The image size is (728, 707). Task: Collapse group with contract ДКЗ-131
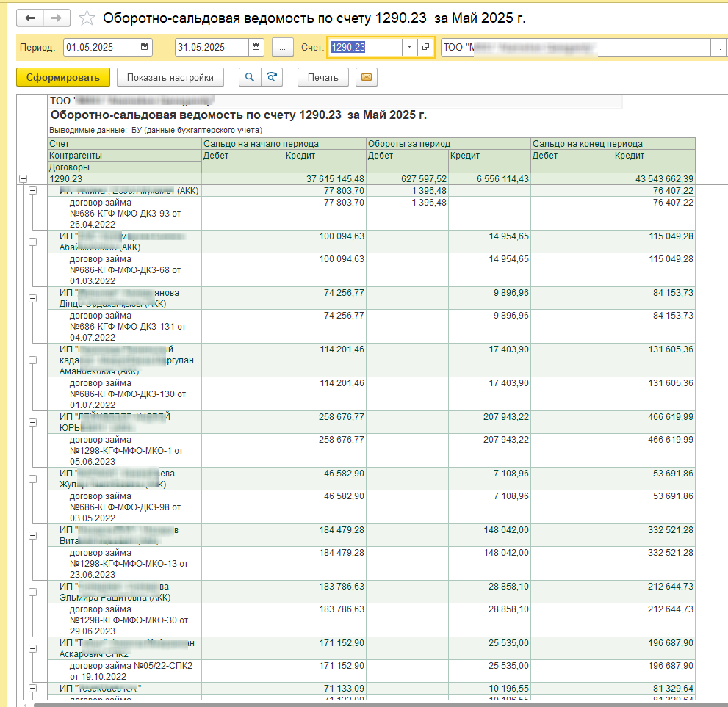point(32,298)
